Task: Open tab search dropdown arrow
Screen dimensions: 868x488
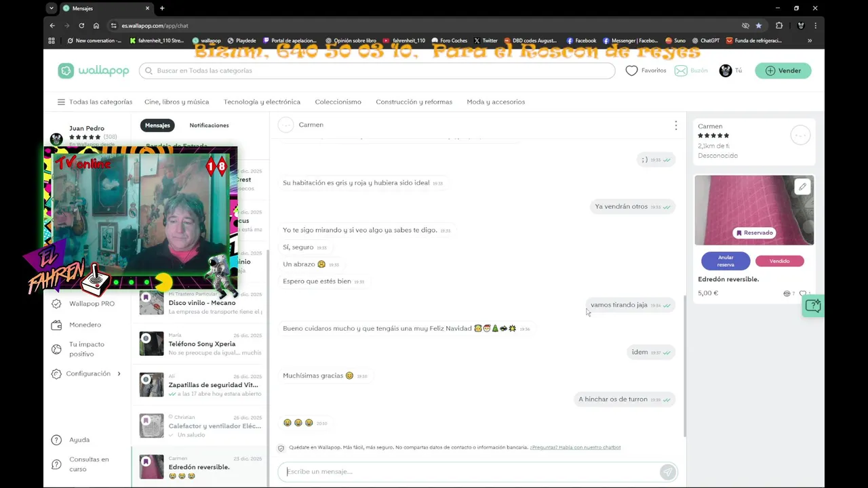Action: tap(52, 8)
